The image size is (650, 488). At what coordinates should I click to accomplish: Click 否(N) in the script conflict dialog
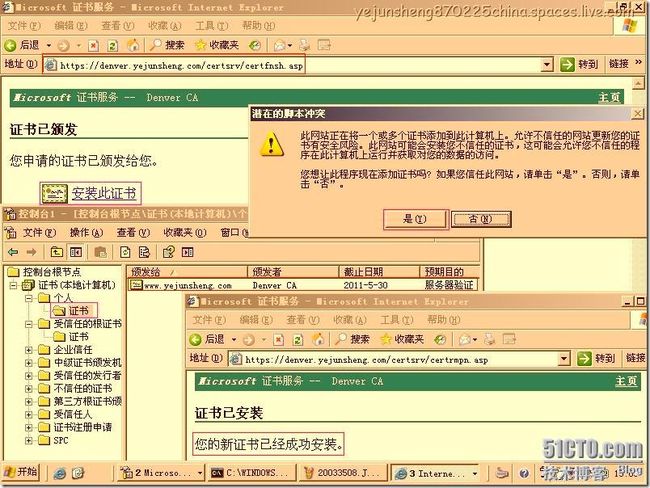pos(481,219)
